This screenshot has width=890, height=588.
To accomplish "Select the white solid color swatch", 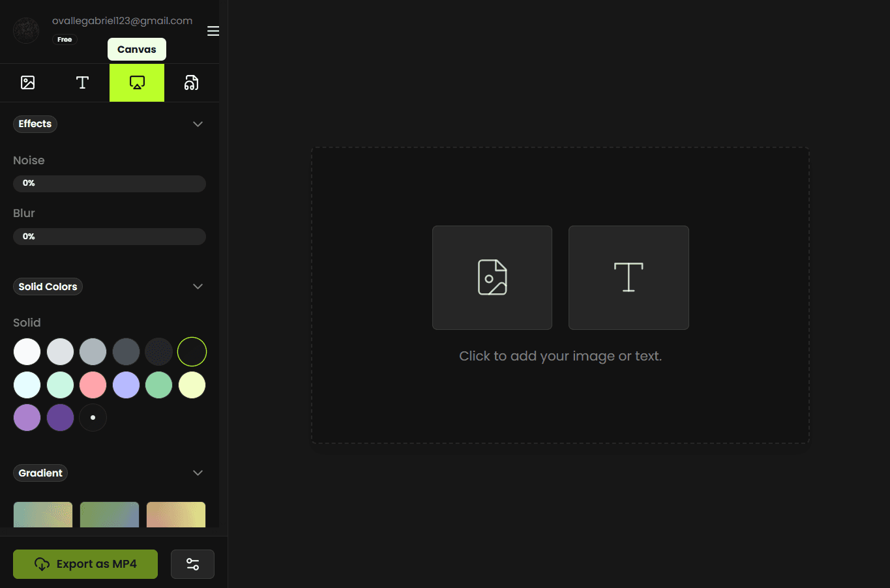I will point(27,352).
